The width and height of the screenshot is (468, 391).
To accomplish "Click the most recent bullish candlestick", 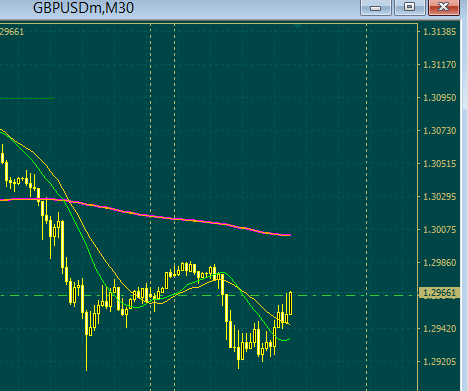I will tap(290, 303).
